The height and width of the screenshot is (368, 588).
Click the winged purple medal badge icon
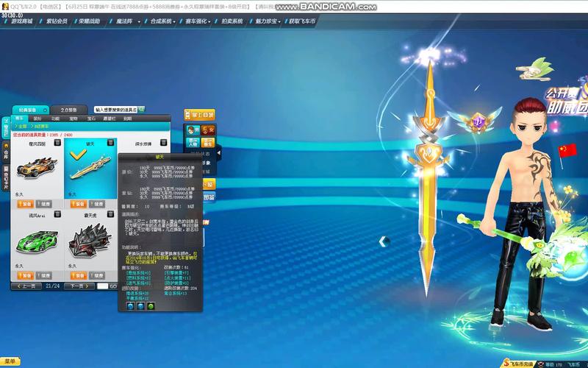[476, 121]
